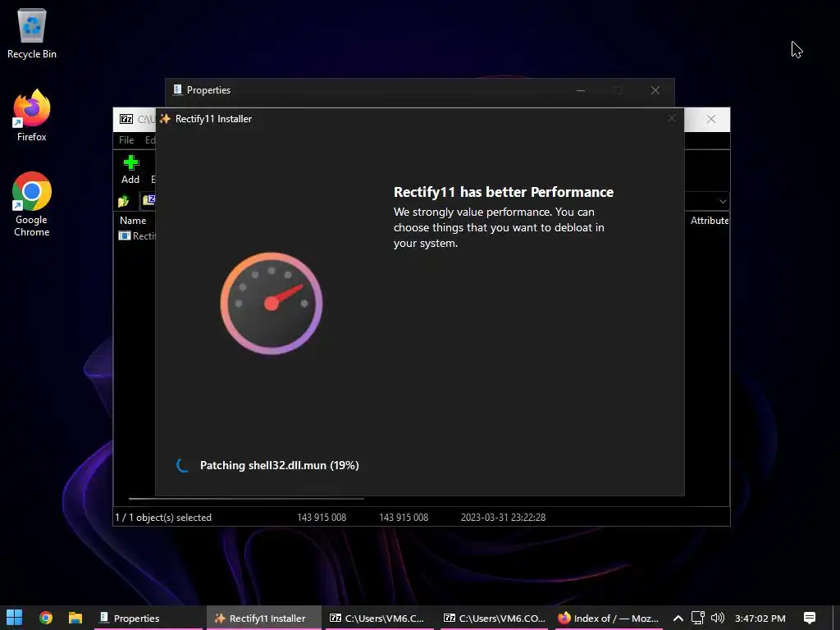Click the 7z icon in 7-Zip title bar

(x=126, y=119)
